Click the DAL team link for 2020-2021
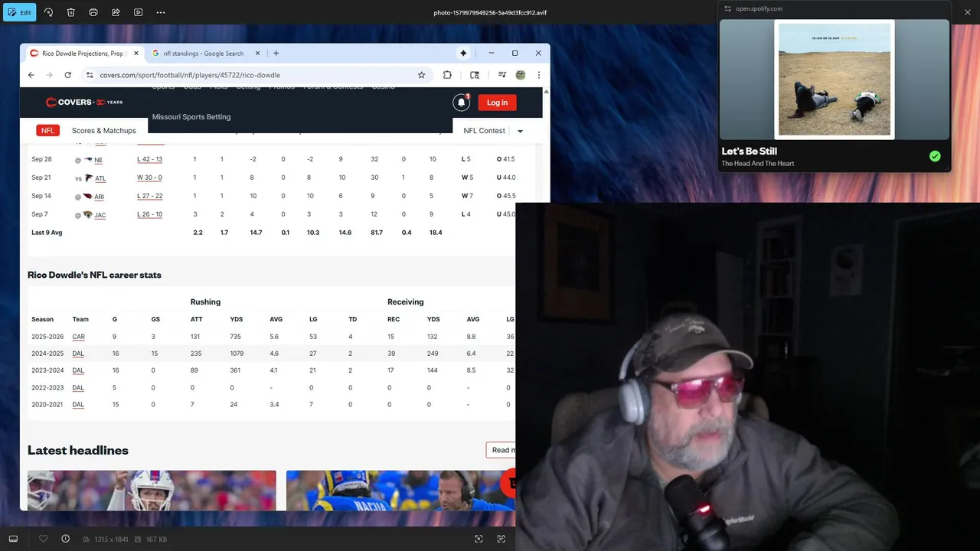 click(x=78, y=405)
